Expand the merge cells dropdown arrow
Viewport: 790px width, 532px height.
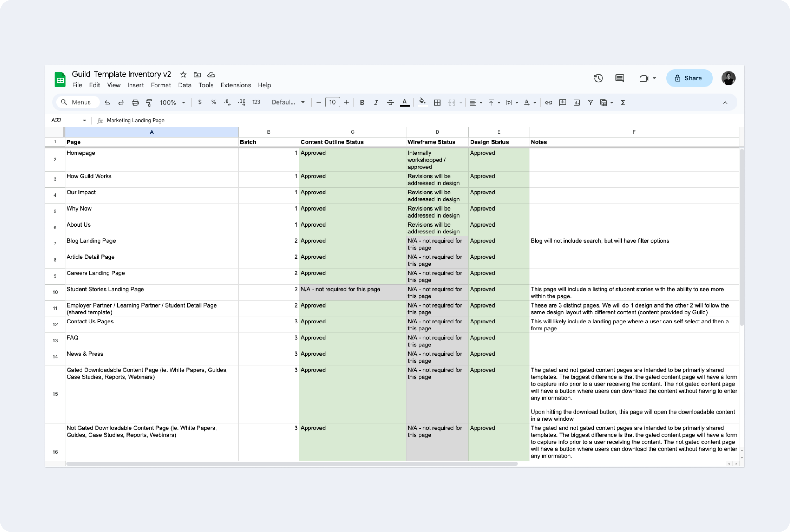(x=461, y=103)
